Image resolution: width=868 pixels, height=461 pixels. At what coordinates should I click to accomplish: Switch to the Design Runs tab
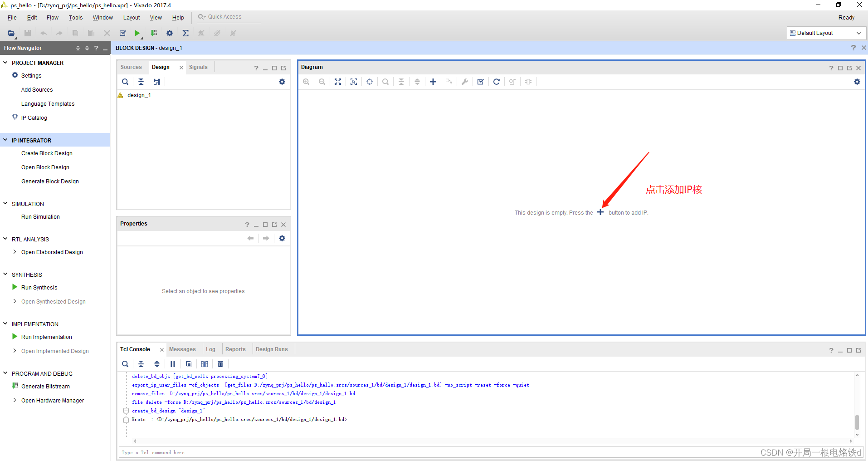point(272,349)
